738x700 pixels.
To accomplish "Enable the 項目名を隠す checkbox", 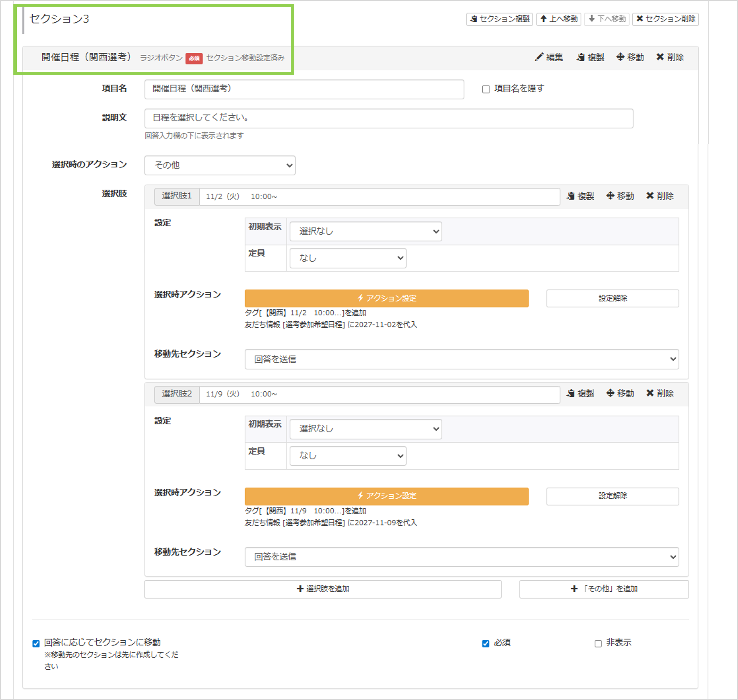I will (x=486, y=89).
